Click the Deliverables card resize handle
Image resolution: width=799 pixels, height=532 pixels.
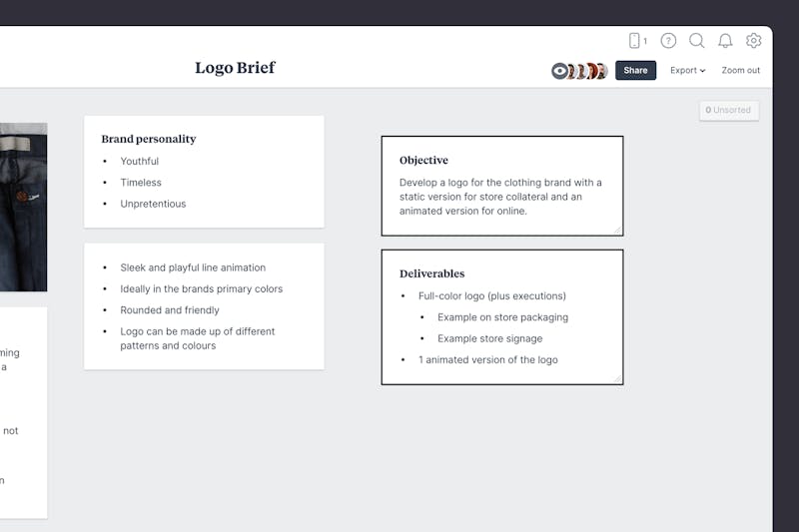[x=617, y=378]
